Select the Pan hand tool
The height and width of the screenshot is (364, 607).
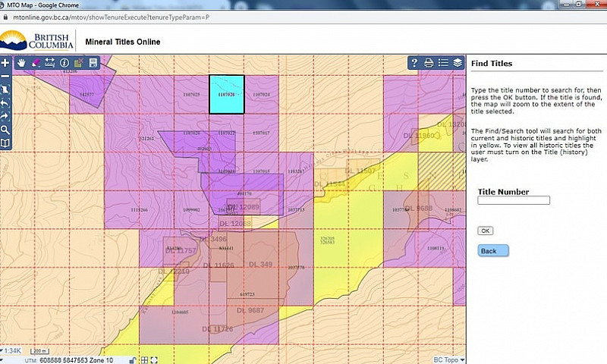click(21, 63)
